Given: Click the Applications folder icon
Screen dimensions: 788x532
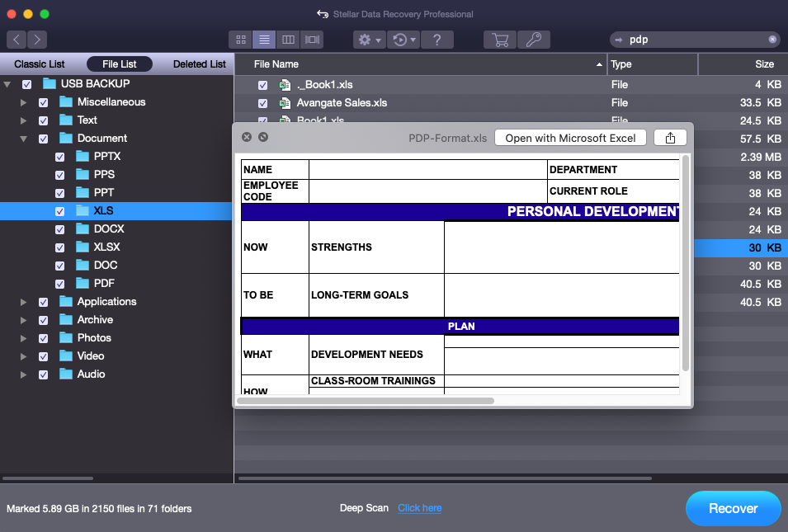Looking at the screenshot, I should tap(66, 301).
